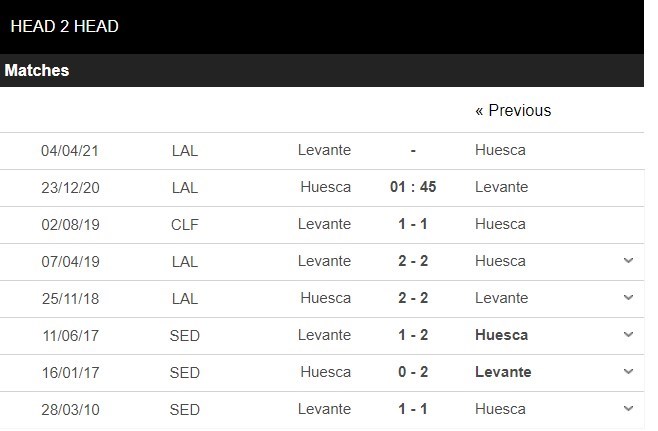Expand the 11/06/17 match details chevron
Screen dimensions: 658x431
tap(628, 335)
